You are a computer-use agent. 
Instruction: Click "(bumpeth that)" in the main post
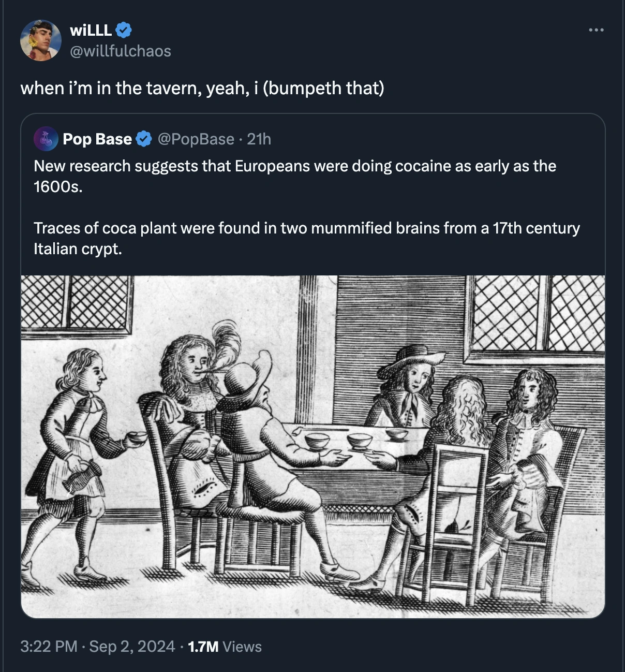point(323,88)
